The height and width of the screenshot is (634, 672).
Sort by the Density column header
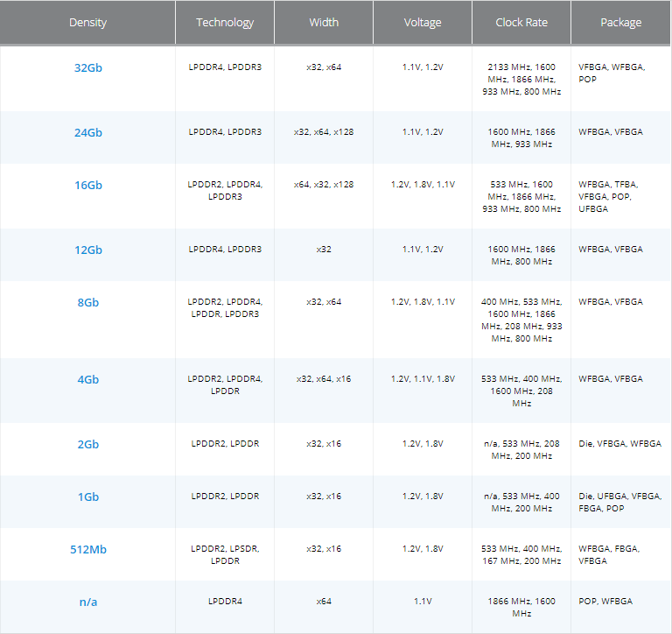(87, 23)
